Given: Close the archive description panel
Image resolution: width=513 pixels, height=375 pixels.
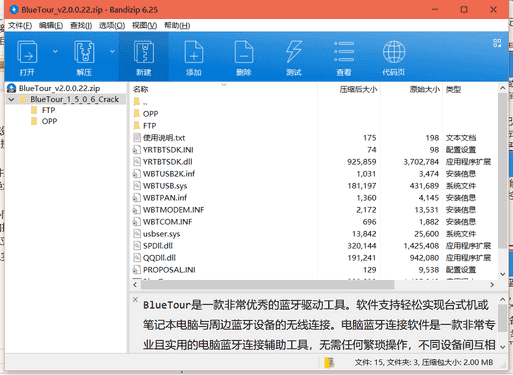Looking at the screenshot, I should pyautogui.click(x=135, y=299).
